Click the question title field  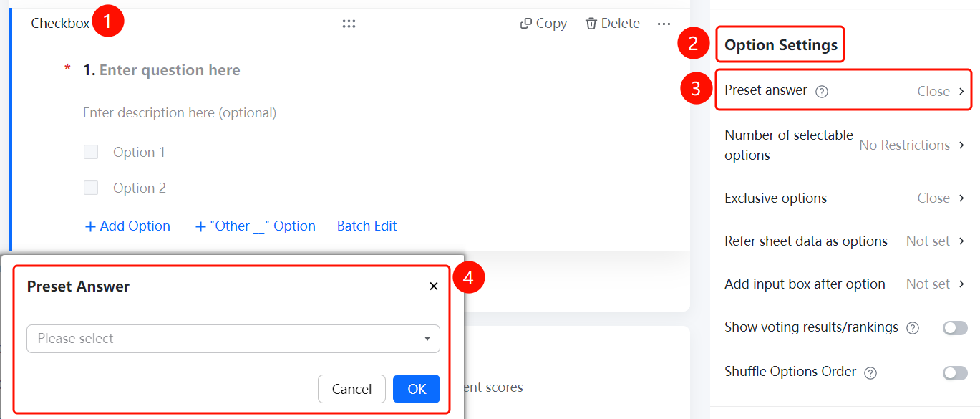pos(170,70)
